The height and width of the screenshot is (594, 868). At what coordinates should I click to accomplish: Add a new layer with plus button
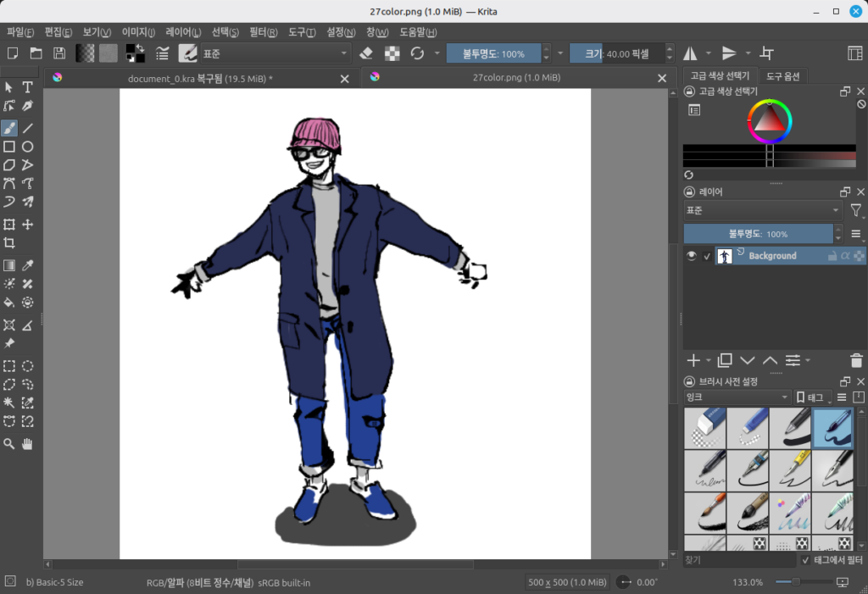tap(693, 360)
